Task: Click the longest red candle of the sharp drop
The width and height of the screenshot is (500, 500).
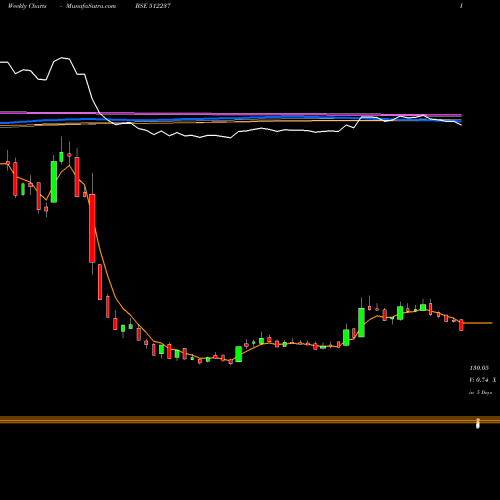Action: tap(92, 228)
